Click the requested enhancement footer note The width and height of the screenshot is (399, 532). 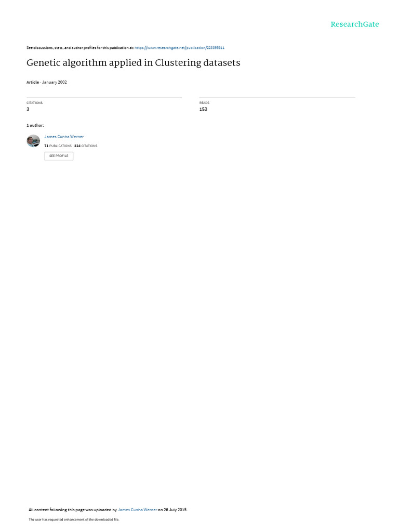pyautogui.click(x=74, y=520)
